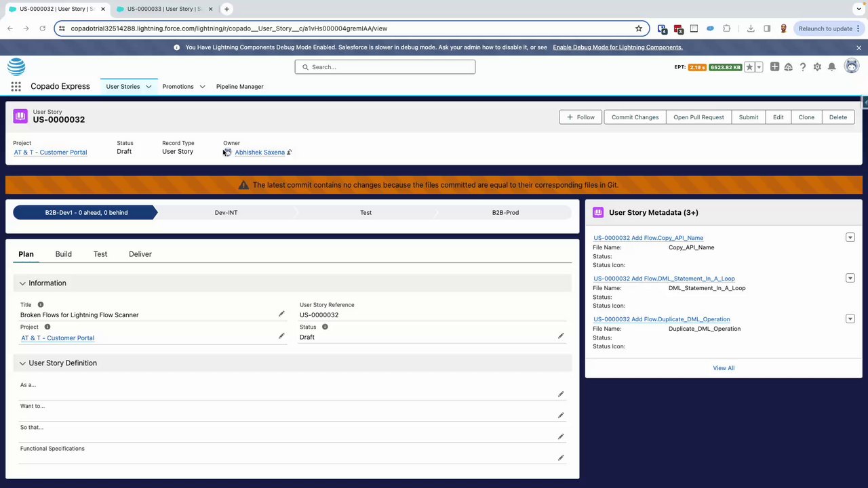
Task: Click the Project field info icon
Action: click(47, 327)
